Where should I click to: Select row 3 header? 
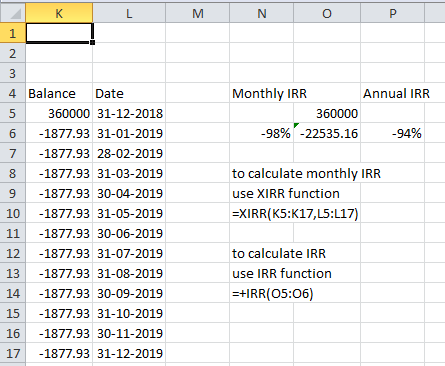[x=13, y=73]
